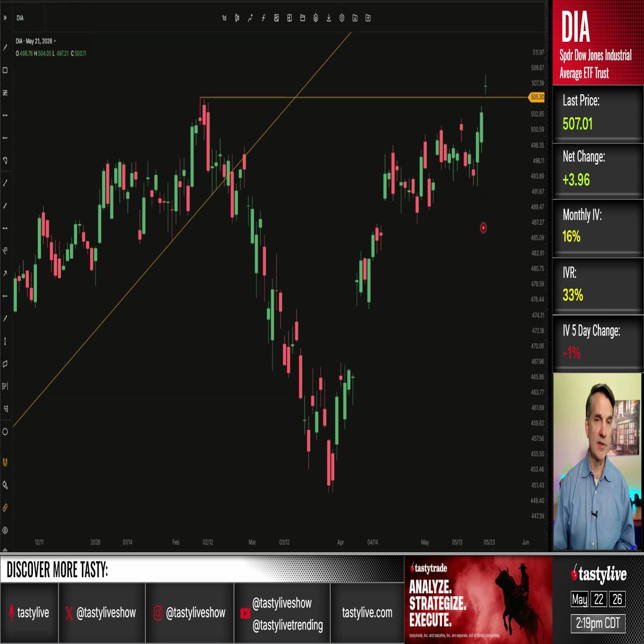Click the 447.39 price axis label

tap(537, 516)
